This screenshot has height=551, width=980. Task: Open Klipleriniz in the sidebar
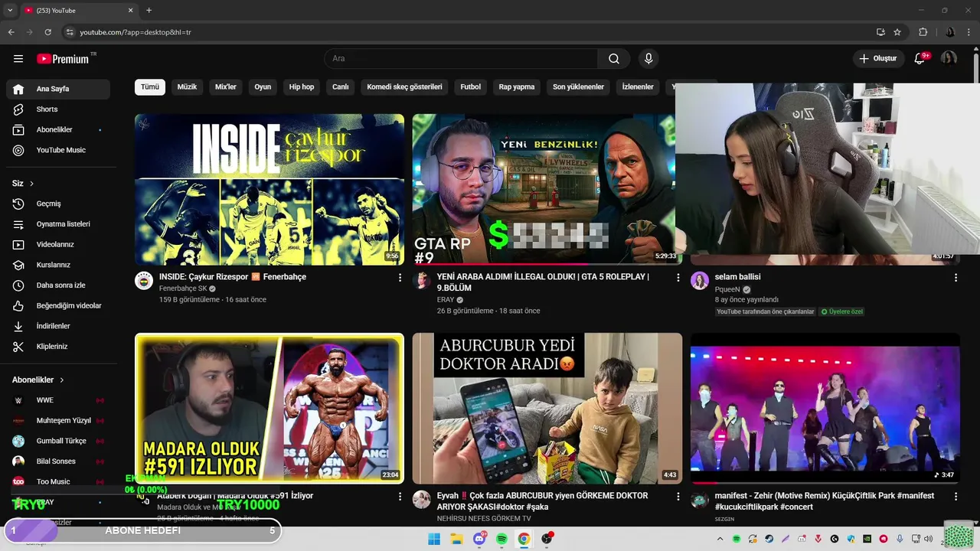58,347
